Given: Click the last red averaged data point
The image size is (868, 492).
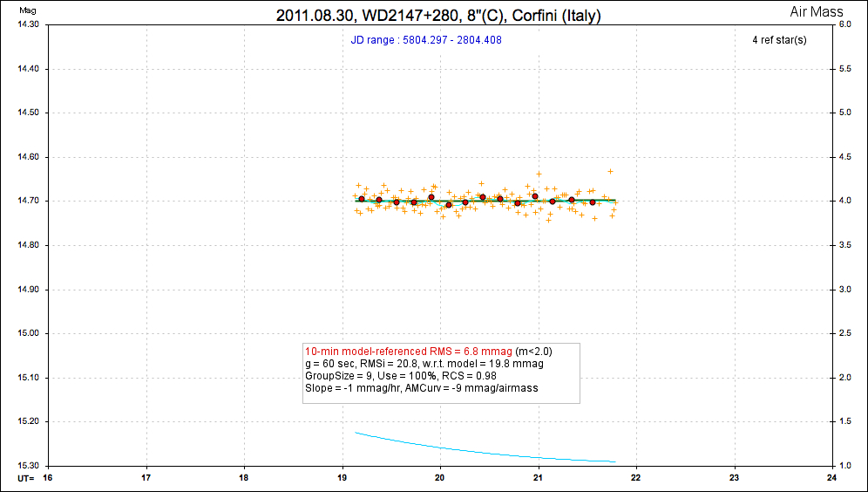Looking at the screenshot, I should coord(593,202).
